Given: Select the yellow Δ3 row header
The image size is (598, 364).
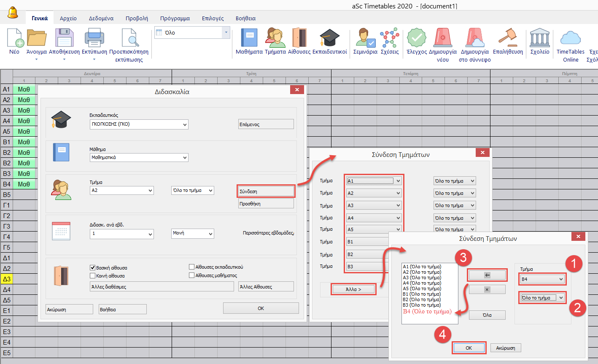Looking at the screenshot, I should (x=7, y=279).
